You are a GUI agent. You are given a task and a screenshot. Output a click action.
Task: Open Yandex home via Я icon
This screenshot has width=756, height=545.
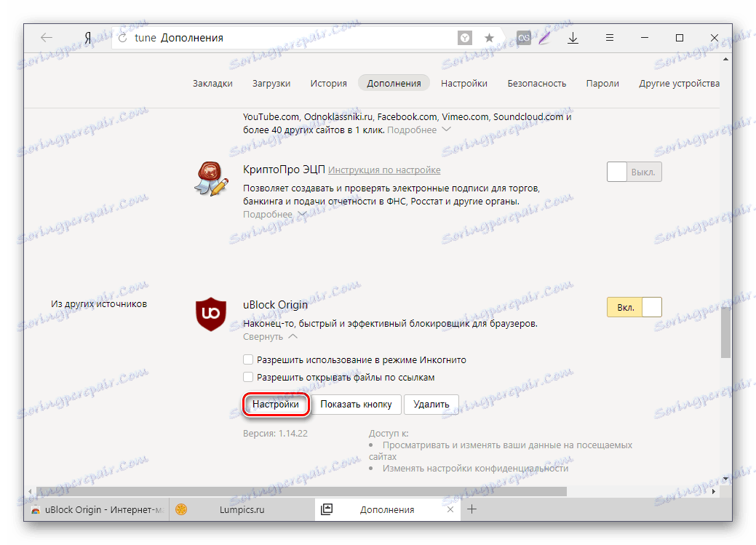88,38
